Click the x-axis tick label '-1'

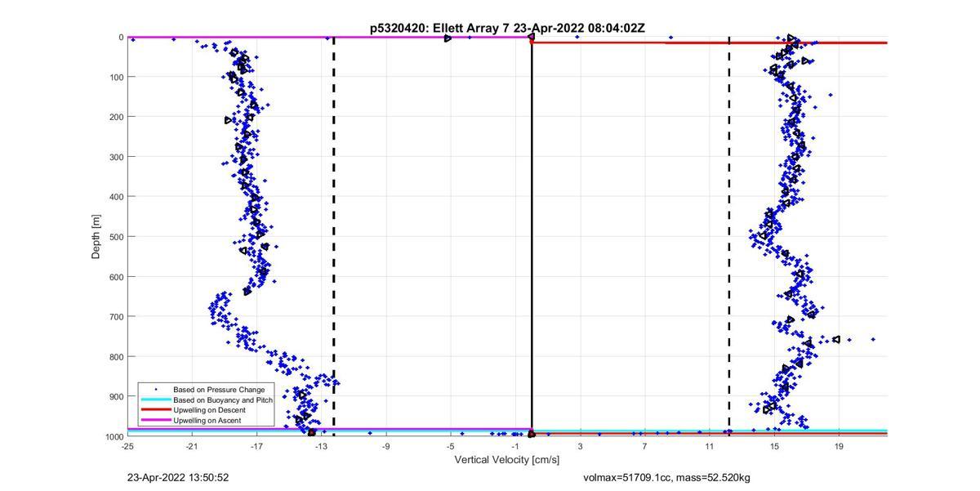515,447
